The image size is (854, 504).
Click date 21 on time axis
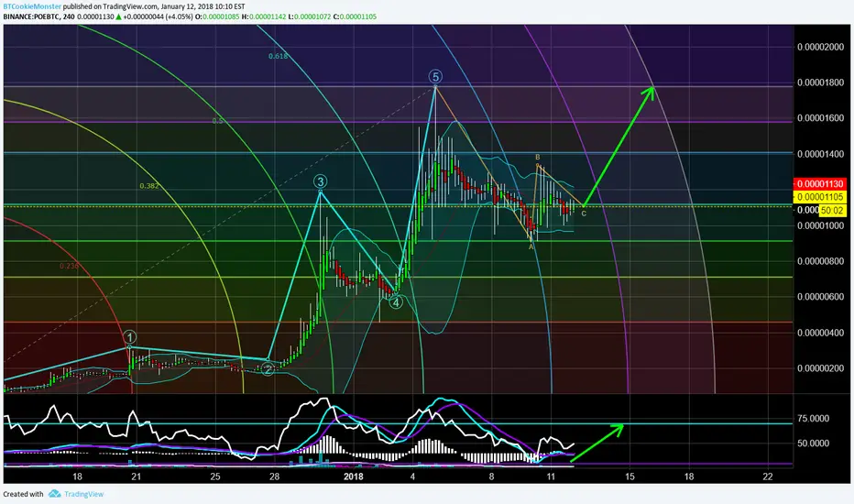(136, 477)
